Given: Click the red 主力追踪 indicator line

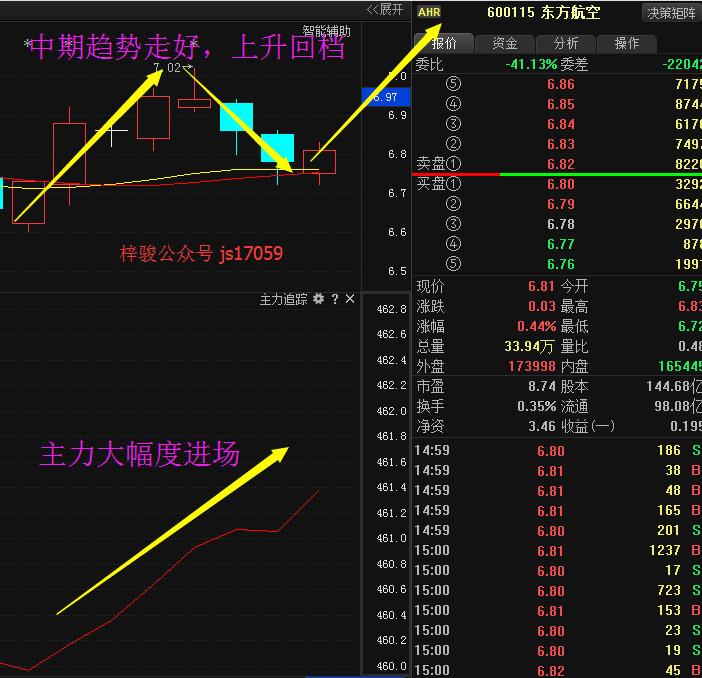Looking at the screenshot, I should (194, 550).
